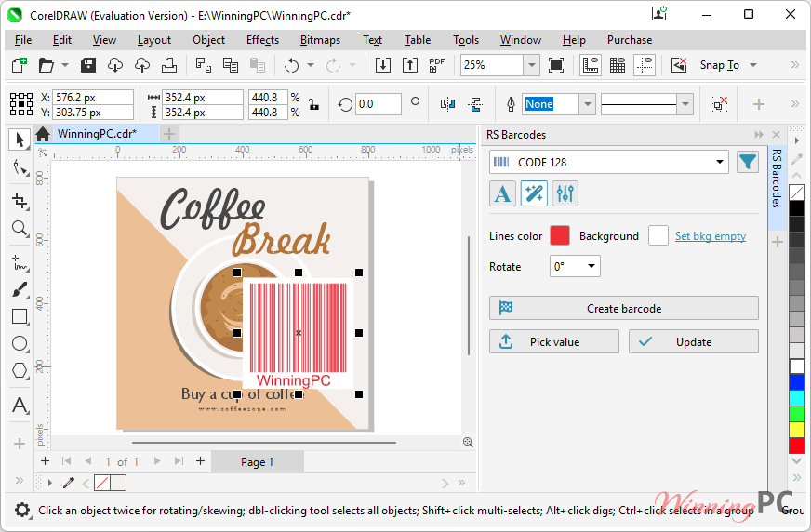Expand the Open folder dropdown arrow
This screenshot has width=811, height=532.
click(x=65, y=65)
